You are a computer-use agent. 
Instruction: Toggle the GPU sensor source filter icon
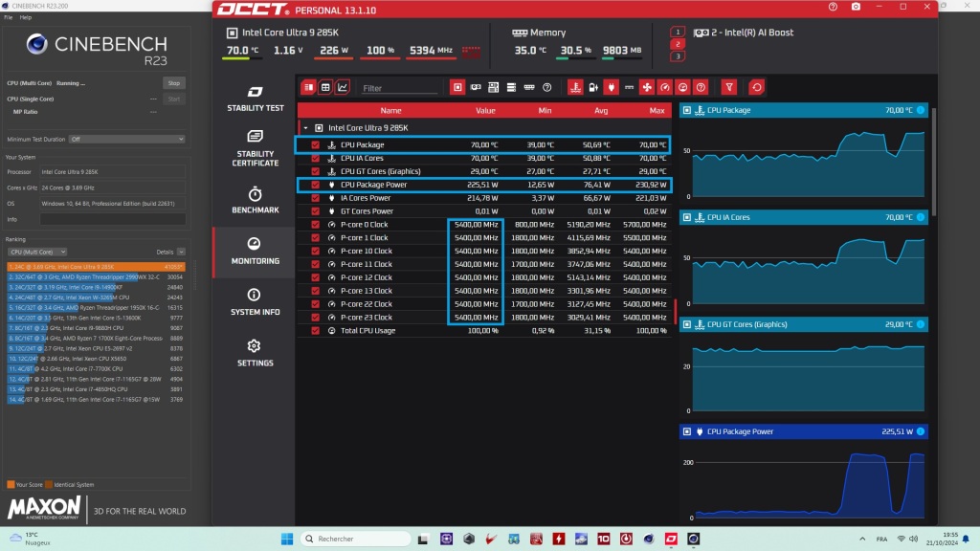pyautogui.click(x=476, y=87)
